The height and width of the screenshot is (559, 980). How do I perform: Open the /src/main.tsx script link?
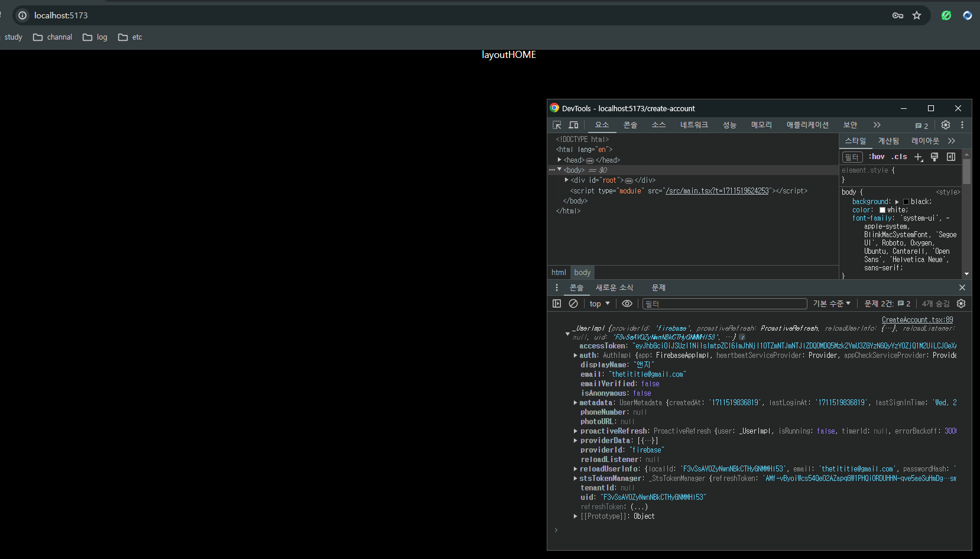click(717, 191)
